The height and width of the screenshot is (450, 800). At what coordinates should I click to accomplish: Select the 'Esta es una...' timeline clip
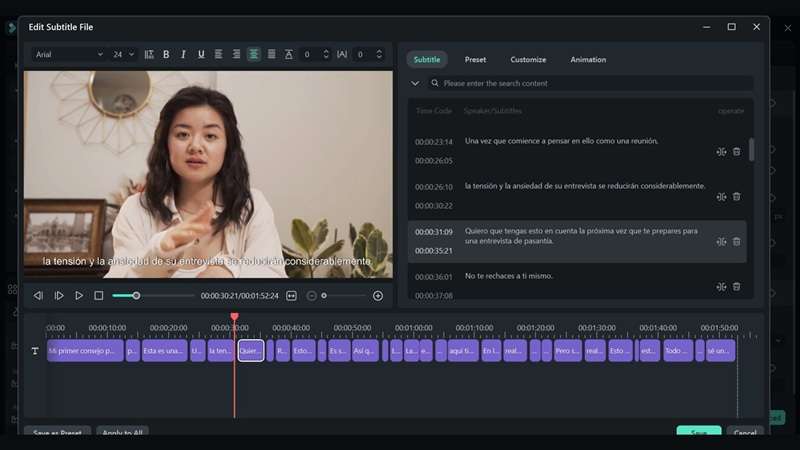165,351
